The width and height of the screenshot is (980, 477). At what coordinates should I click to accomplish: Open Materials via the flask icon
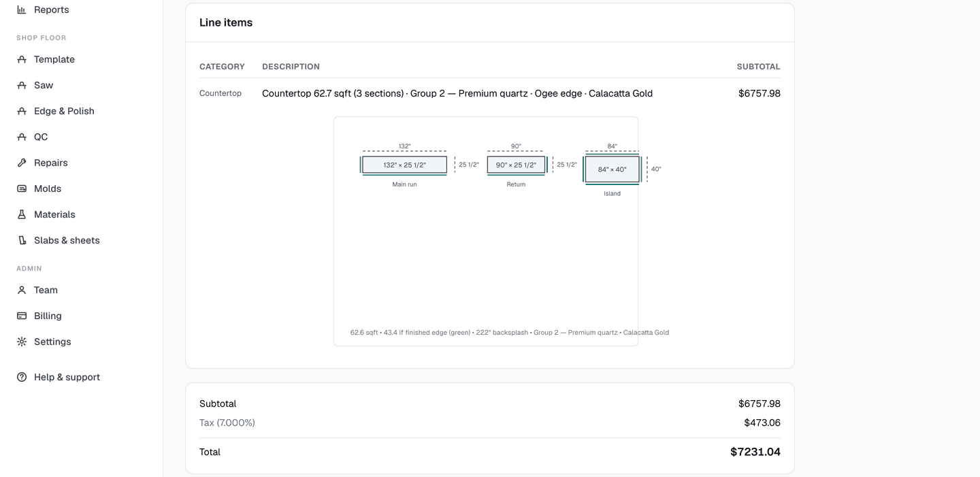click(x=22, y=214)
